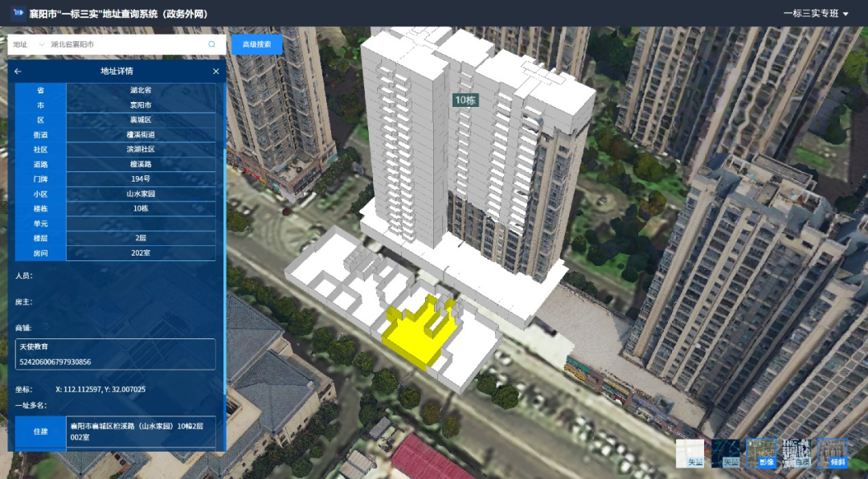The image size is (868, 479).
Task: Click the dropdown arrow beside 一标三实专班
Action: click(845, 14)
